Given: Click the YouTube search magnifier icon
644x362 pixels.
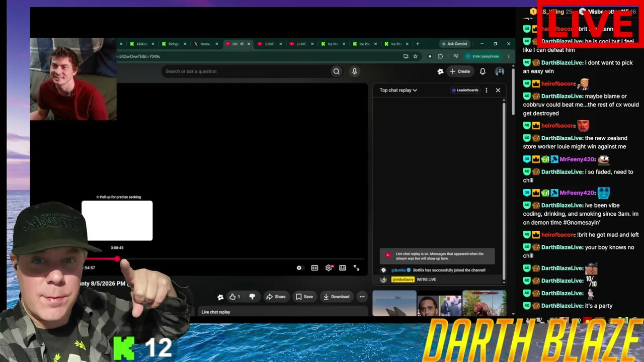Looking at the screenshot, I should coord(336,71).
